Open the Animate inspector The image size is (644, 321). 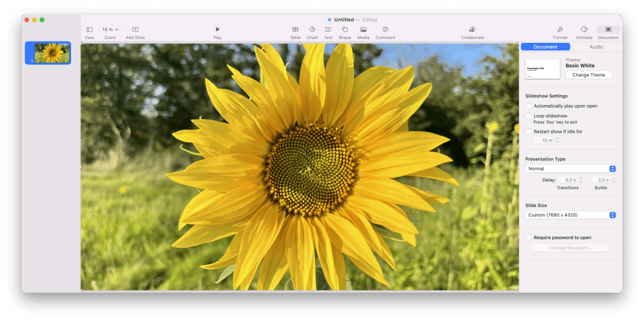(584, 30)
